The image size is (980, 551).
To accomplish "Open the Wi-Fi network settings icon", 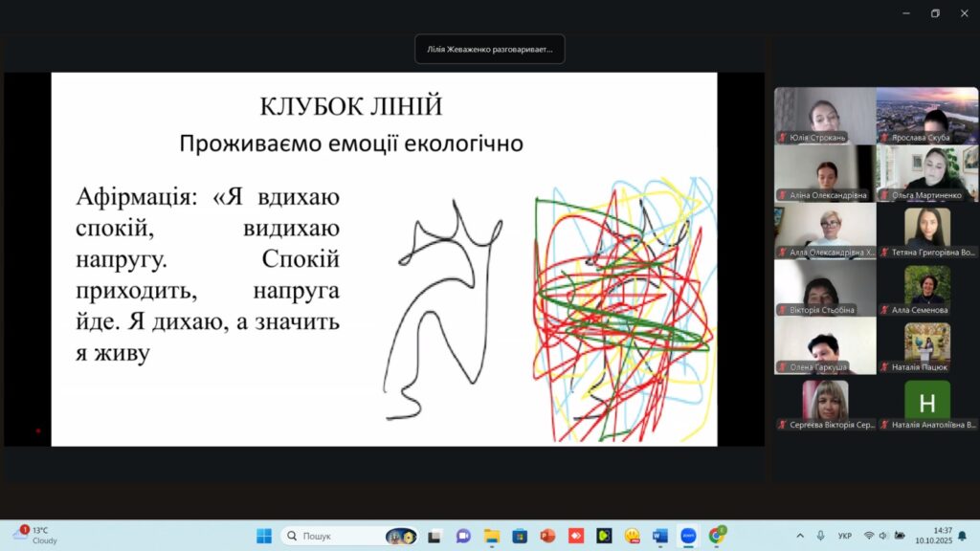I will click(x=869, y=536).
